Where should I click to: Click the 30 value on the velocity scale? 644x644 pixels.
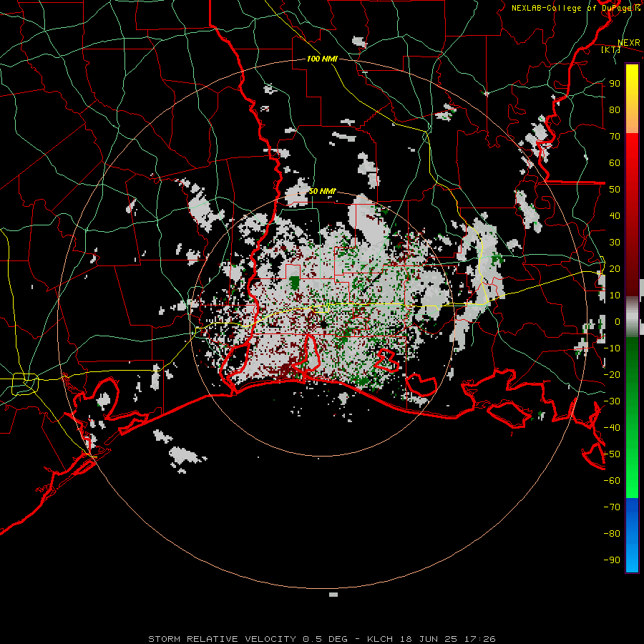coord(615,243)
